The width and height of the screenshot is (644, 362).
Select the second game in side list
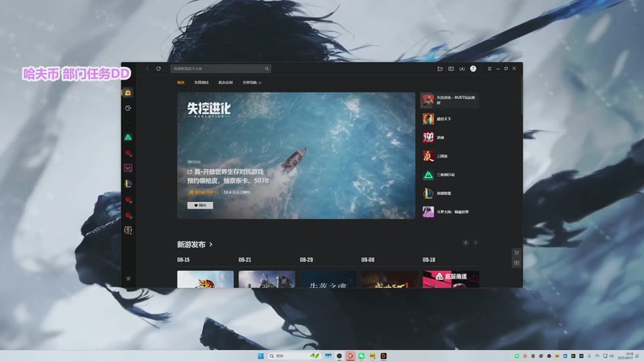[449, 118]
